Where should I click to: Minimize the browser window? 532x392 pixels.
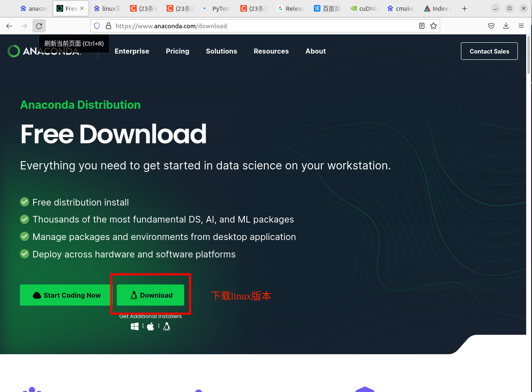(x=495, y=8)
